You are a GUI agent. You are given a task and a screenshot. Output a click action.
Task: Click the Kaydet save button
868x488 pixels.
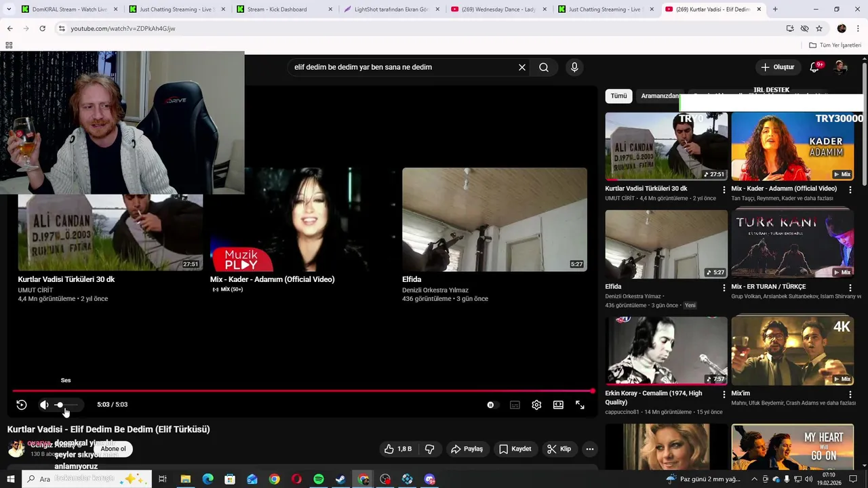515,449
